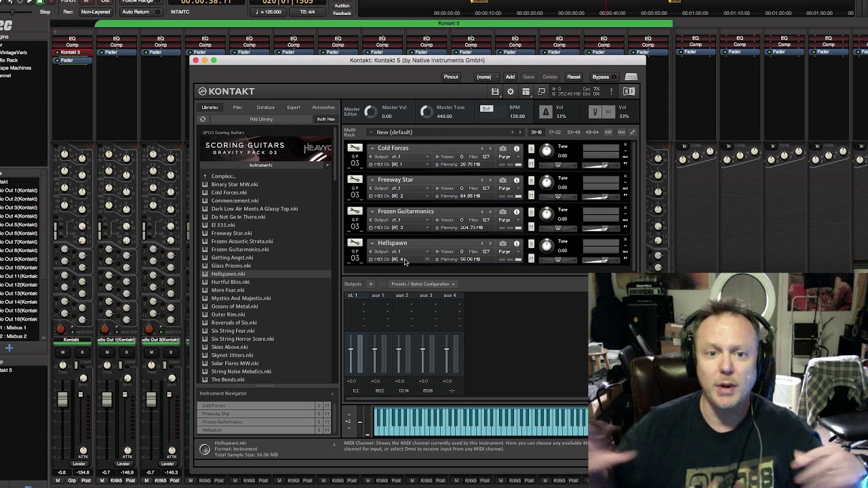Image resolution: width=868 pixels, height=488 pixels.
Task: Click the tuning fork reference tone icon
Action: tap(595, 112)
